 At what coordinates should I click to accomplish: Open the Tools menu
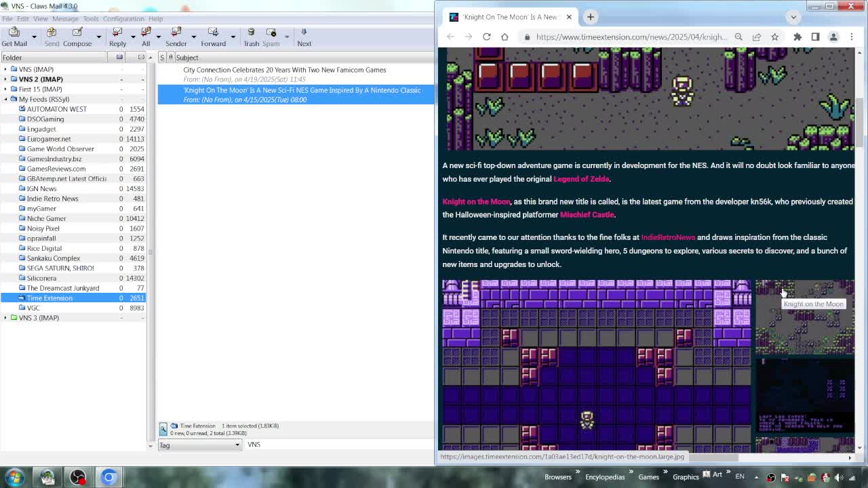coord(91,18)
